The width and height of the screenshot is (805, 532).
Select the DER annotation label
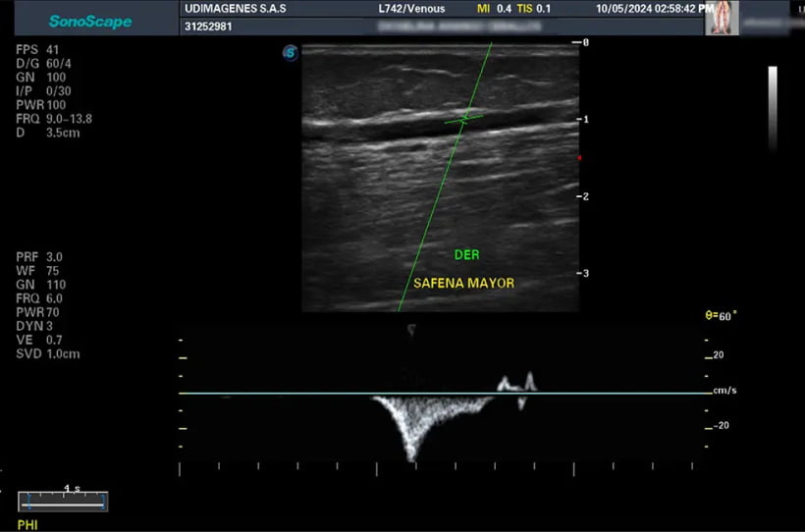coord(466,254)
